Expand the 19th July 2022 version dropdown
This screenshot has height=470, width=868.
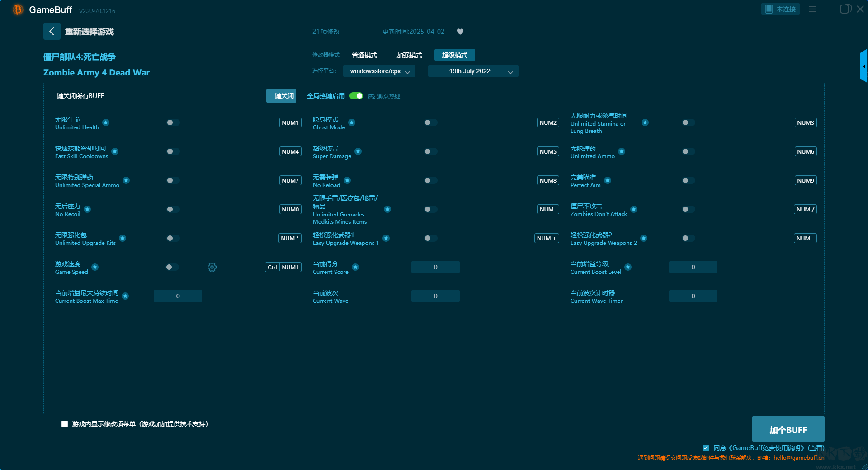coord(473,71)
